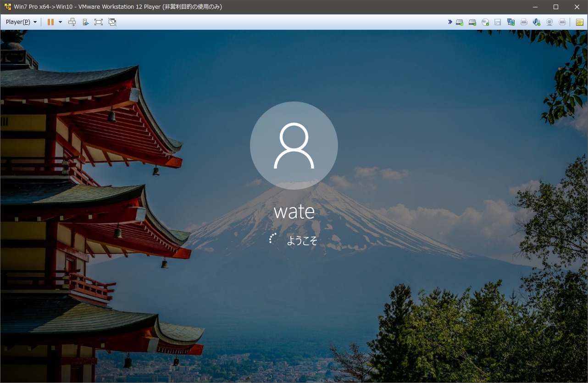Expand the power options arrow beside pause
588x383 pixels.
coord(60,22)
